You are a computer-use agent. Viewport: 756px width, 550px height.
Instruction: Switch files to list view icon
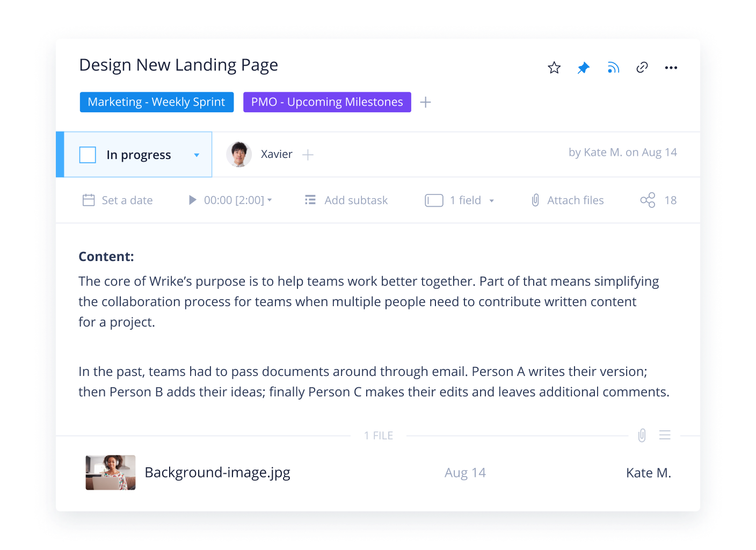pyautogui.click(x=665, y=435)
